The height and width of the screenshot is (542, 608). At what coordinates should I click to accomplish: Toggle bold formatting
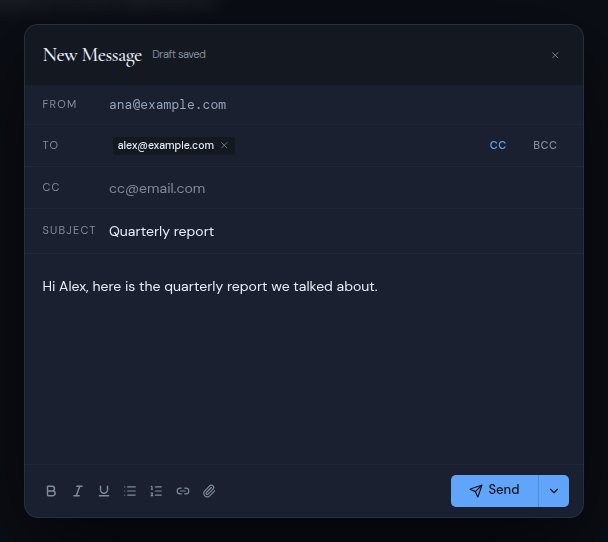(51, 491)
